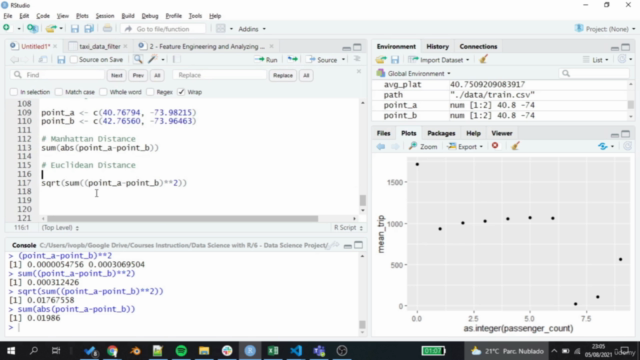The image size is (640, 360).
Task: Click the magnifier Find/Replace icon in the editor
Action: (x=138, y=60)
